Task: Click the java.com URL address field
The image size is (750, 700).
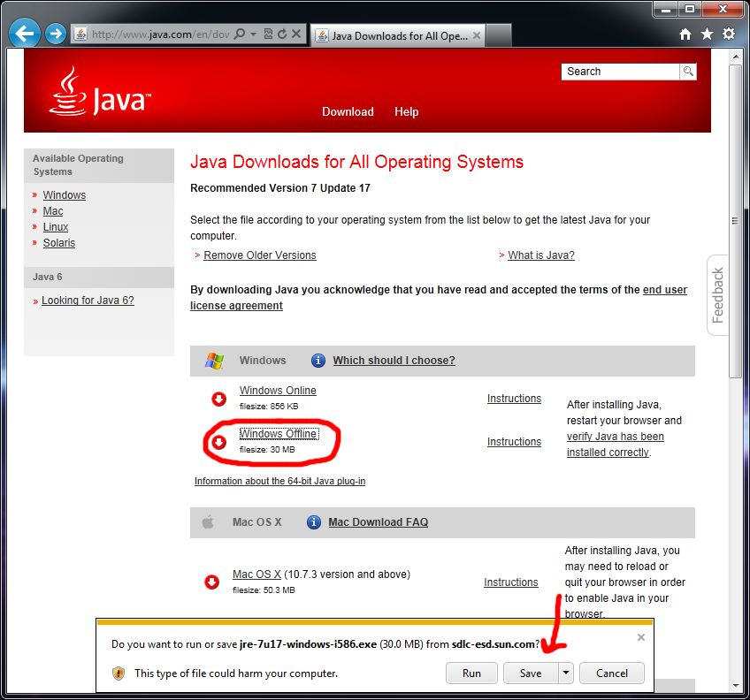Action: click(x=161, y=34)
